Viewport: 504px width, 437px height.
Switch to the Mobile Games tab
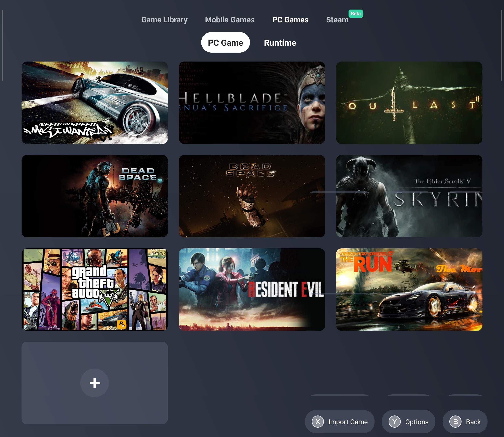click(230, 20)
